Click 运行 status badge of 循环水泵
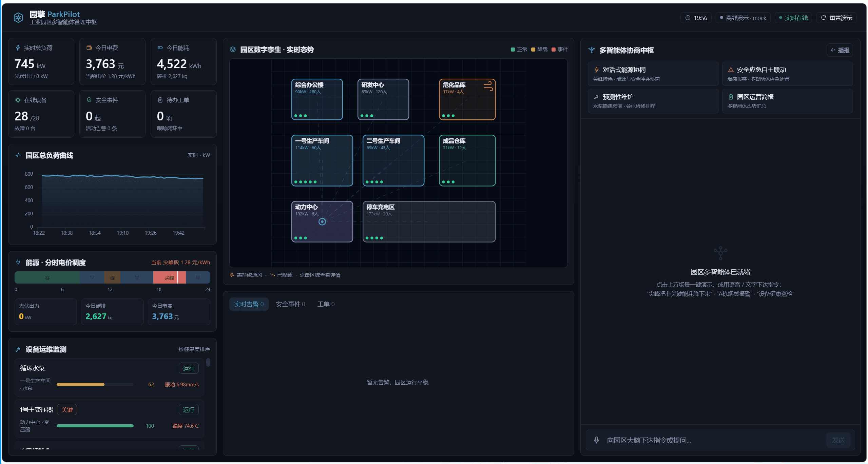 pos(189,368)
